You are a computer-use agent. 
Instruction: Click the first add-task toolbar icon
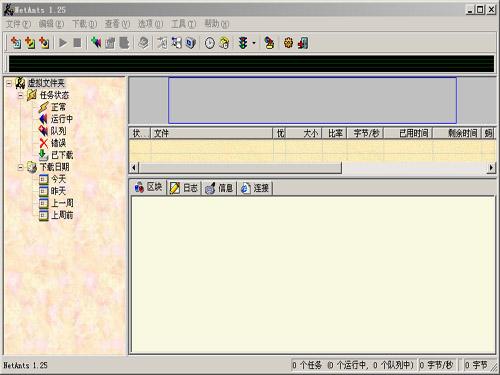(16, 43)
